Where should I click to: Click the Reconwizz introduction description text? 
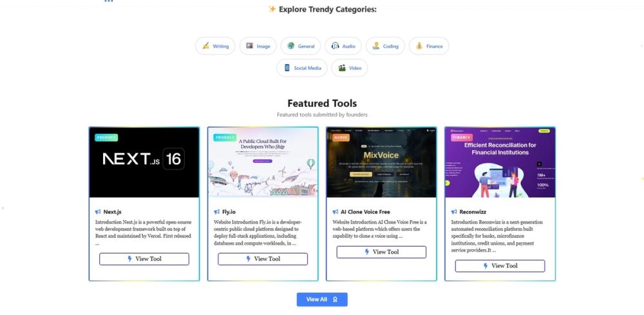point(497,236)
